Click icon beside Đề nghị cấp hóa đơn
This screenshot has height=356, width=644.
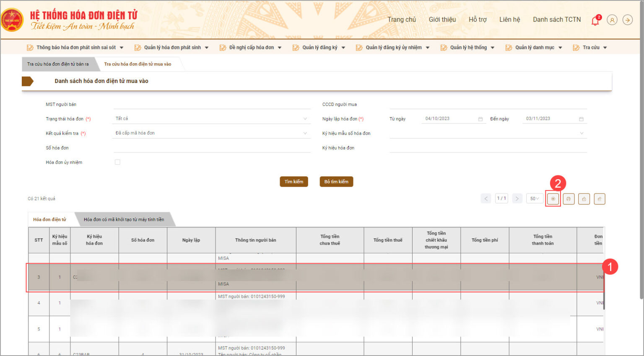(223, 48)
